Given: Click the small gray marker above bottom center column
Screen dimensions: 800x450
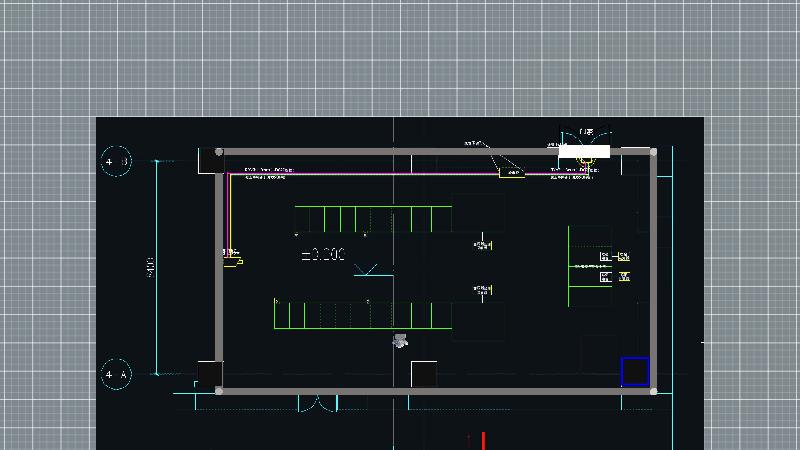Looking at the screenshot, I should point(400,341).
